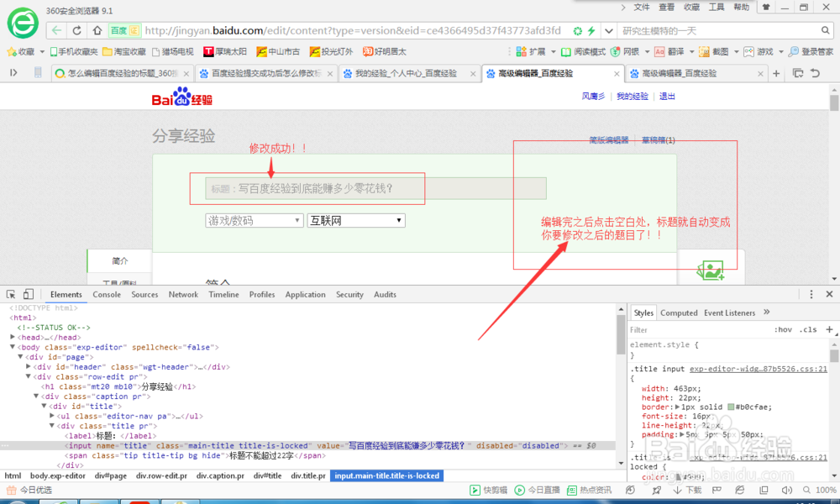
Task: Switch to DevTools Network tab
Action: 183,295
